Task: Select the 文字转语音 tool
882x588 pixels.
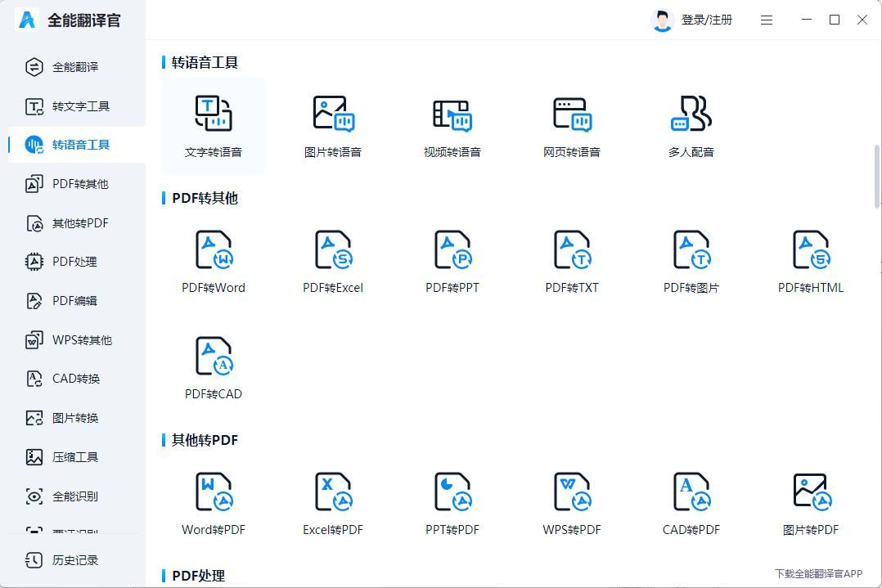Action: point(212,124)
